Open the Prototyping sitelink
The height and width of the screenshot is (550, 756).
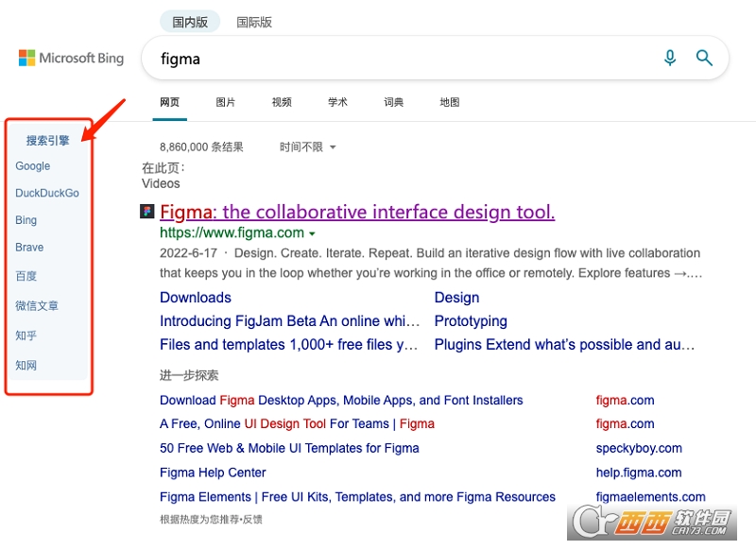tap(471, 321)
